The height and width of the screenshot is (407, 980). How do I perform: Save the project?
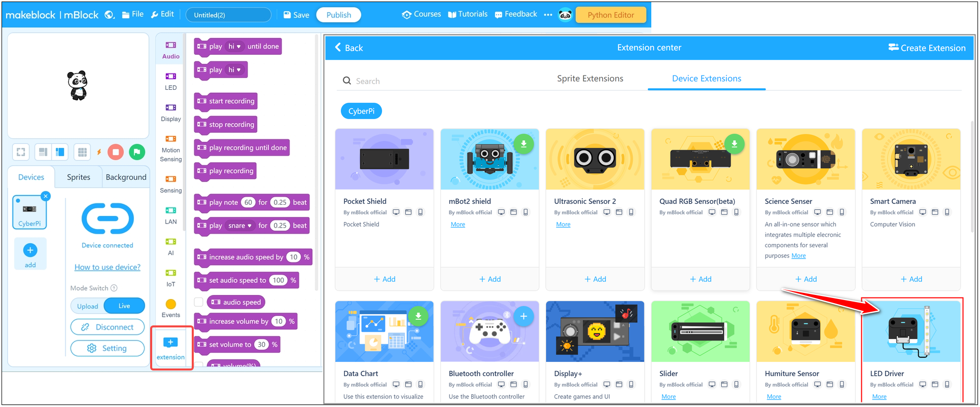(296, 15)
